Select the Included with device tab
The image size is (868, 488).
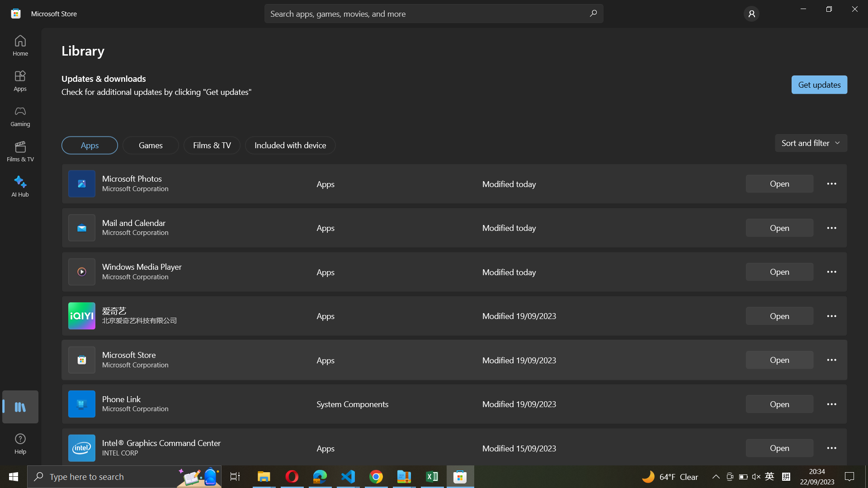(290, 145)
